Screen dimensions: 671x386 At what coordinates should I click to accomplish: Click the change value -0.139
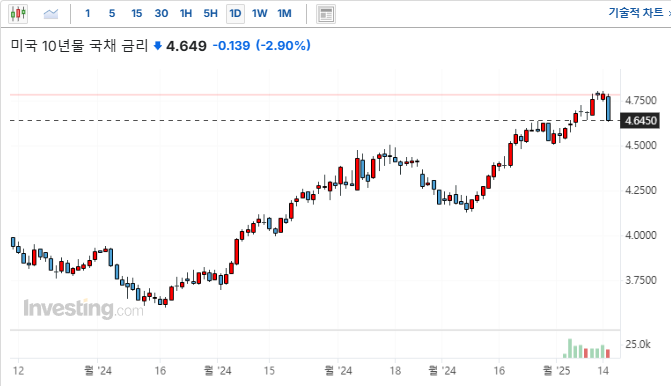pos(232,45)
